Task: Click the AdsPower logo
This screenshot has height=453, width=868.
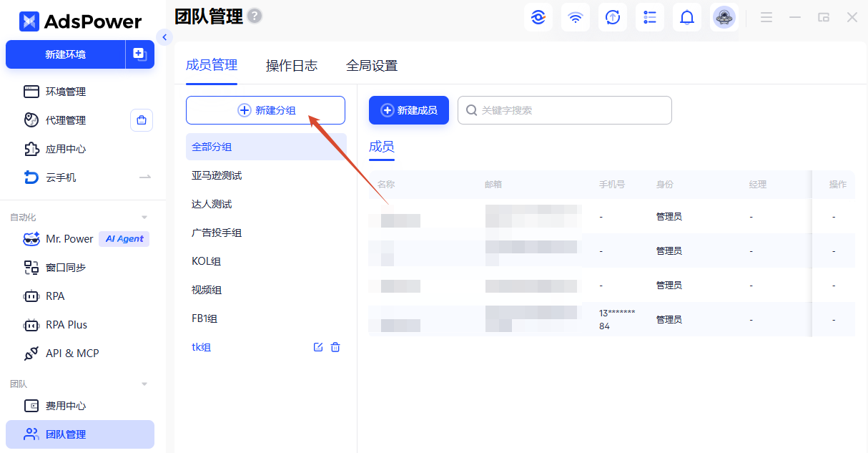Action: 80,21
